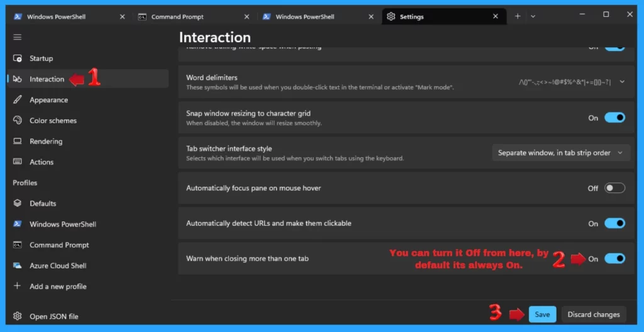Click the Word delimiters symbols value

[565, 82]
